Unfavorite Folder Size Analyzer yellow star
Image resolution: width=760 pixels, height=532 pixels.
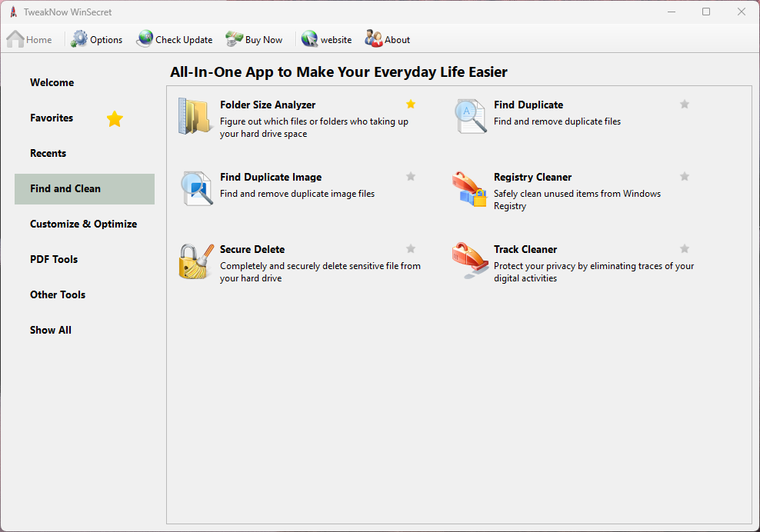pyautogui.click(x=411, y=105)
